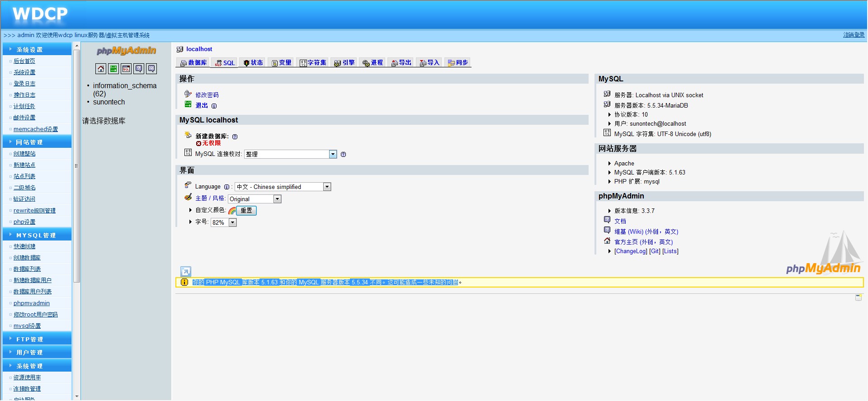Click the phpmyadmin sidebar link
Viewport: 868px width, 401px height.
[32, 303]
